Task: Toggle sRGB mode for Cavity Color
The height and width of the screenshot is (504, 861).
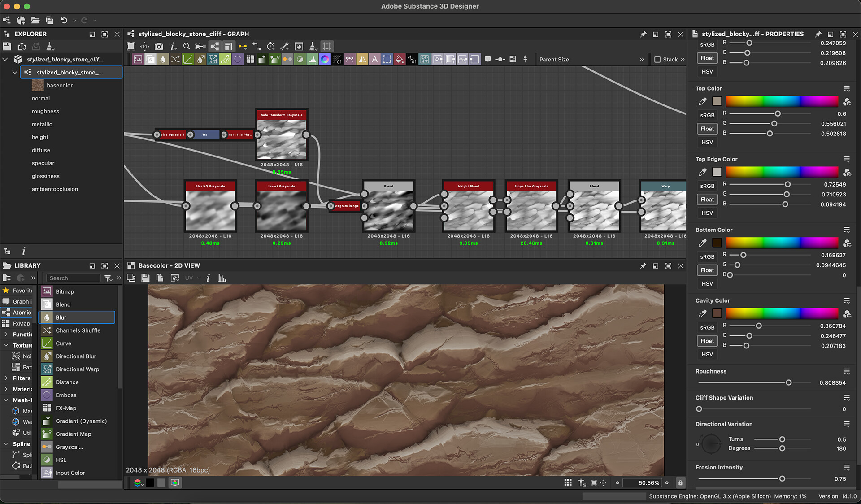Action: coord(707,327)
